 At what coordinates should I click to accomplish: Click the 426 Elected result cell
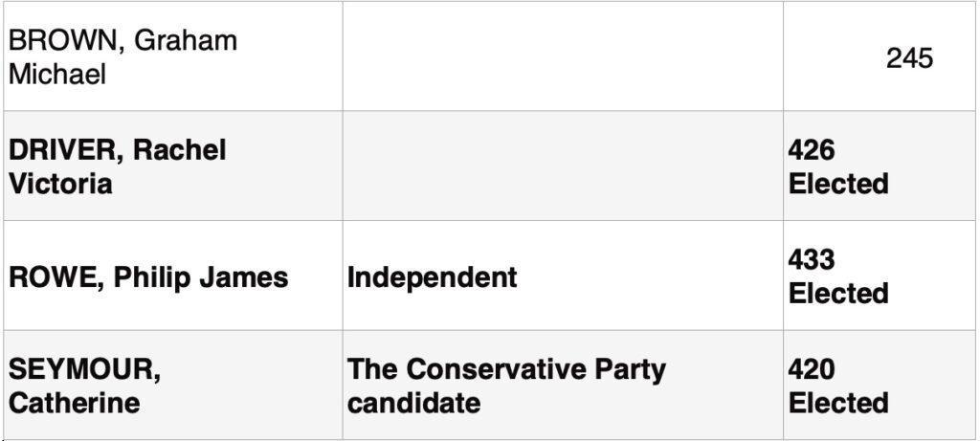[879, 165]
